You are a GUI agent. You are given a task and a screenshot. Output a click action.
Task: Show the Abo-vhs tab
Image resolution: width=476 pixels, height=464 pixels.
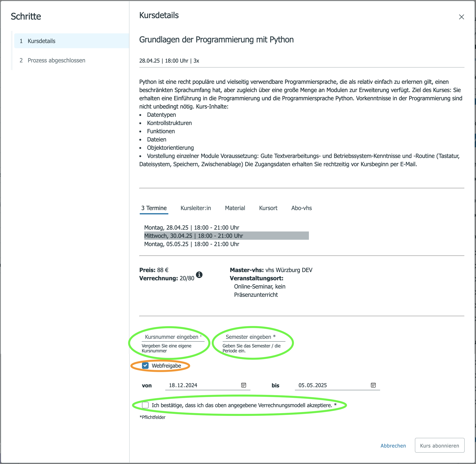point(301,208)
